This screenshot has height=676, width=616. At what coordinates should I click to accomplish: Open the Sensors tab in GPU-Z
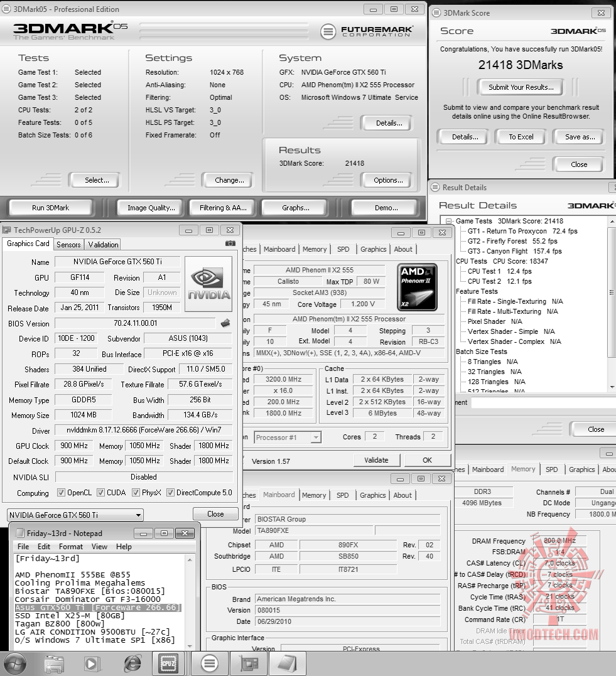click(68, 244)
